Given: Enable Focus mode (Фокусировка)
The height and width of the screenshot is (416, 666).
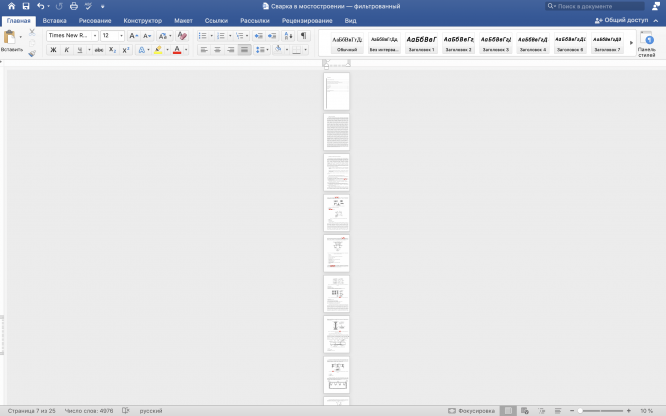Looking at the screenshot, I should [x=472, y=410].
